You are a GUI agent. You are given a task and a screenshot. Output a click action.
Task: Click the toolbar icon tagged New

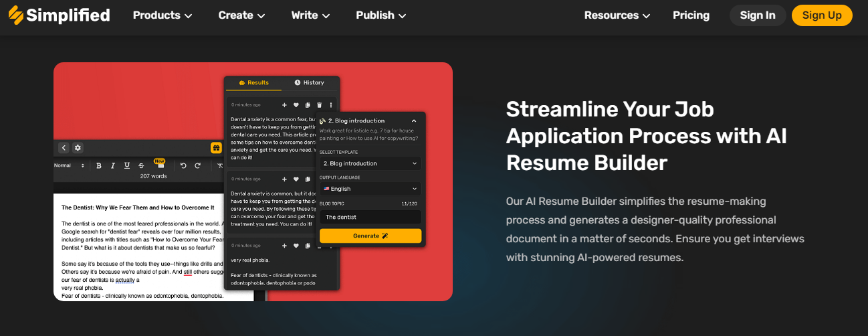[159, 165]
